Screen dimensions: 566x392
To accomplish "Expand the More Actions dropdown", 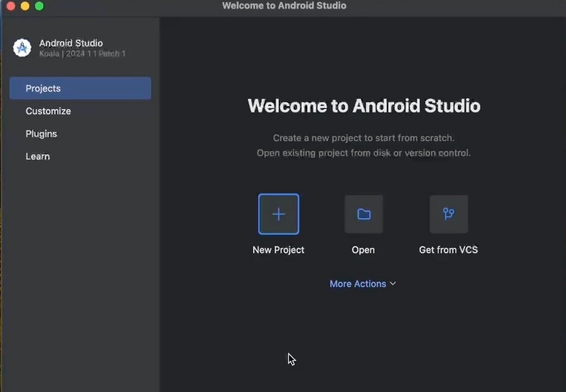I will click(363, 284).
